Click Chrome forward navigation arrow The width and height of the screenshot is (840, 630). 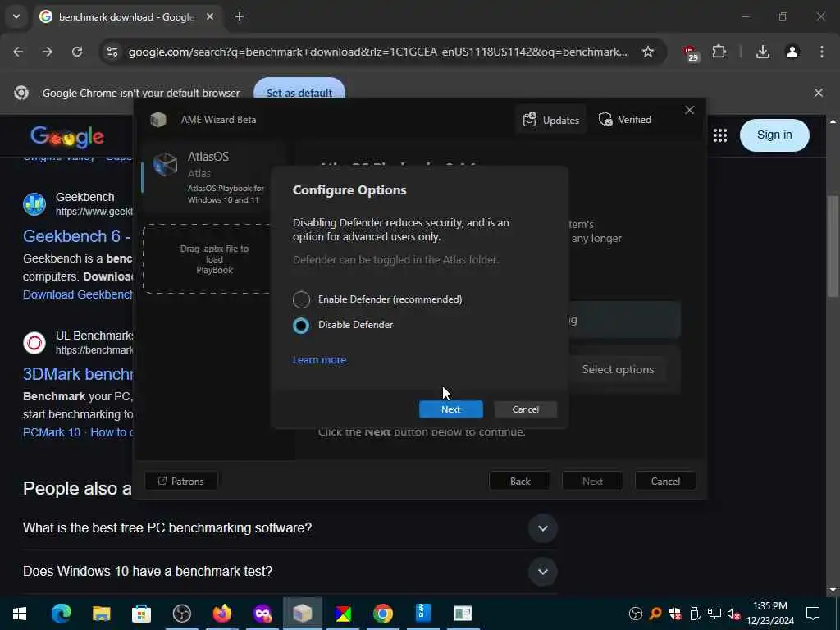pyautogui.click(x=47, y=52)
